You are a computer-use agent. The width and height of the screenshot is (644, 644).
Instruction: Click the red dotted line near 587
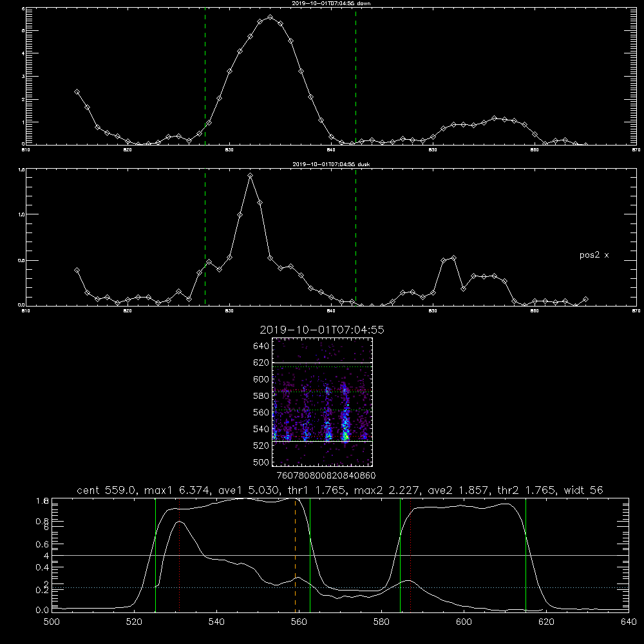click(410, 555)
